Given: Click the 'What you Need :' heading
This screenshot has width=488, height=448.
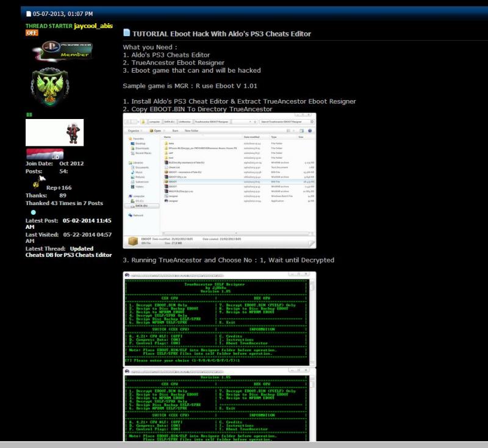Looking at the screenshot, I should click(x=150, y=48).
